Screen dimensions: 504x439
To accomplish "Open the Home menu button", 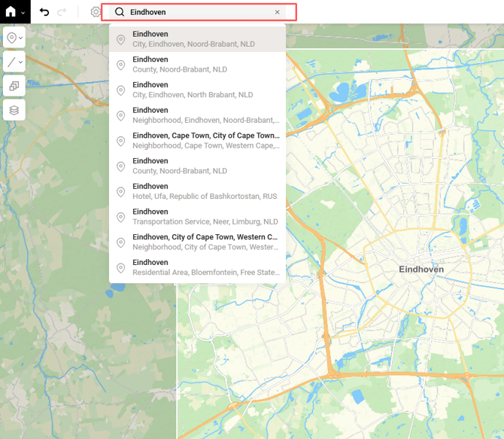I will pyautogui.click(x=14, y=12).
